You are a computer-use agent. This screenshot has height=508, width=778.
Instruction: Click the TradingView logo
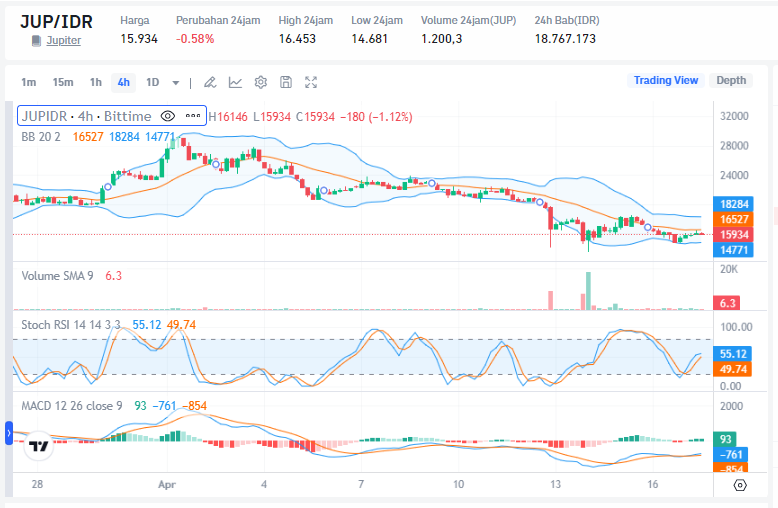click(x=39, y=446)
